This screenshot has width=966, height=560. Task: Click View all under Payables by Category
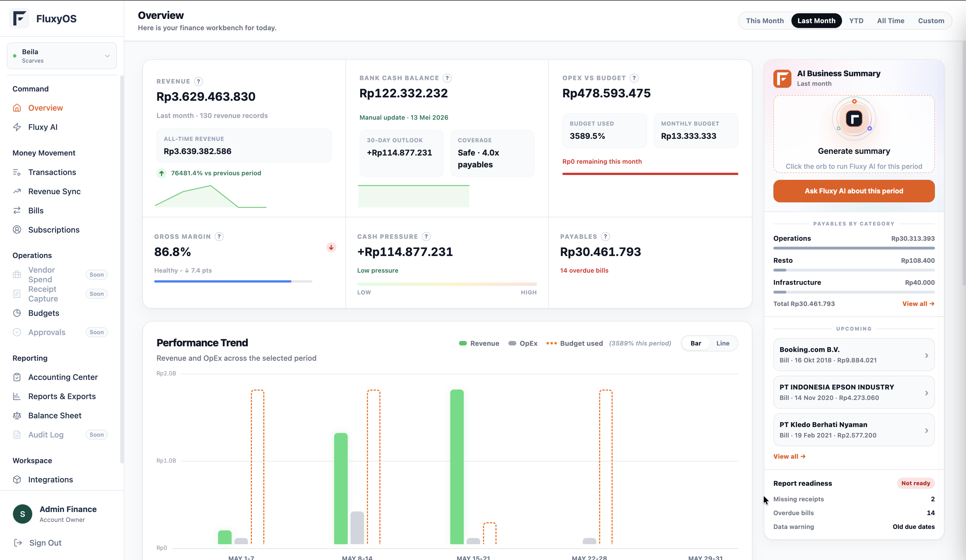click(918, 304)
